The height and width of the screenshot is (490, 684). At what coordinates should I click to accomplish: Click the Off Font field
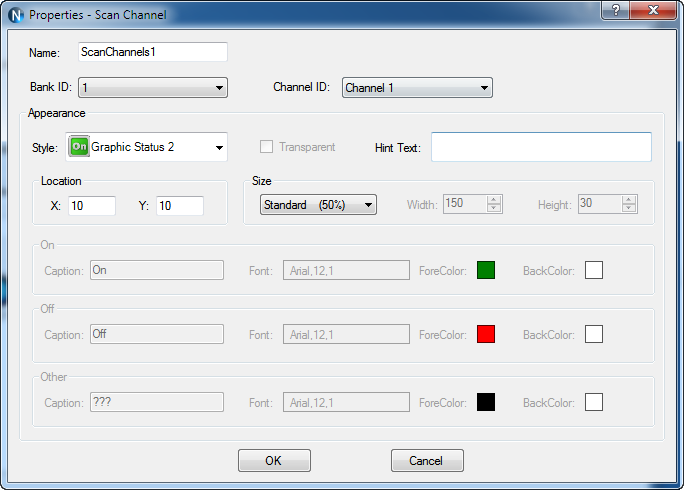coord(346,334)
